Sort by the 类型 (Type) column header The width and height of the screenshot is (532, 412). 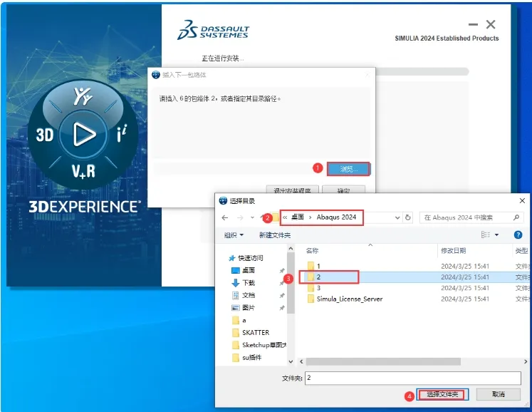pyautogui.click(x=521, y=251)
